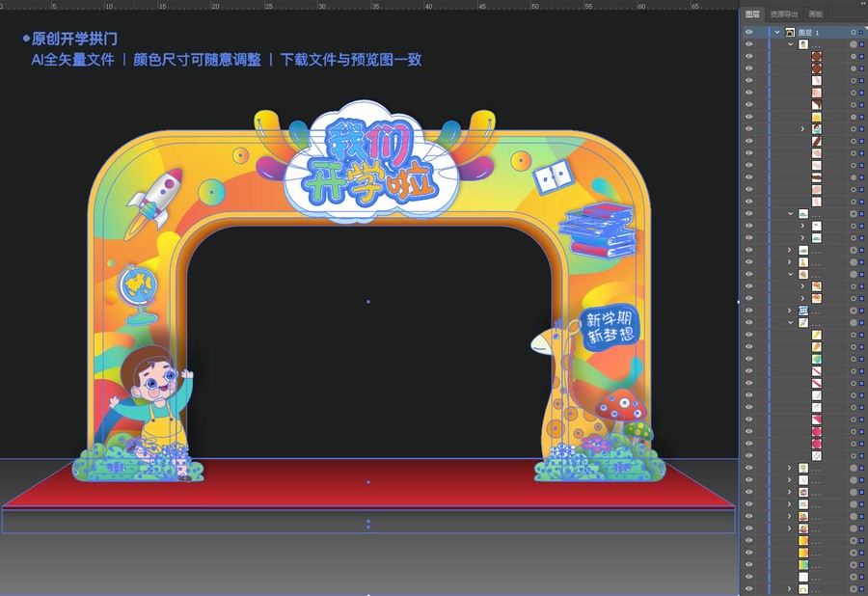The height and width of the screenshot is (596, 868).
Task: Hide 图层 1 with its eye icon
Action: 749,32
